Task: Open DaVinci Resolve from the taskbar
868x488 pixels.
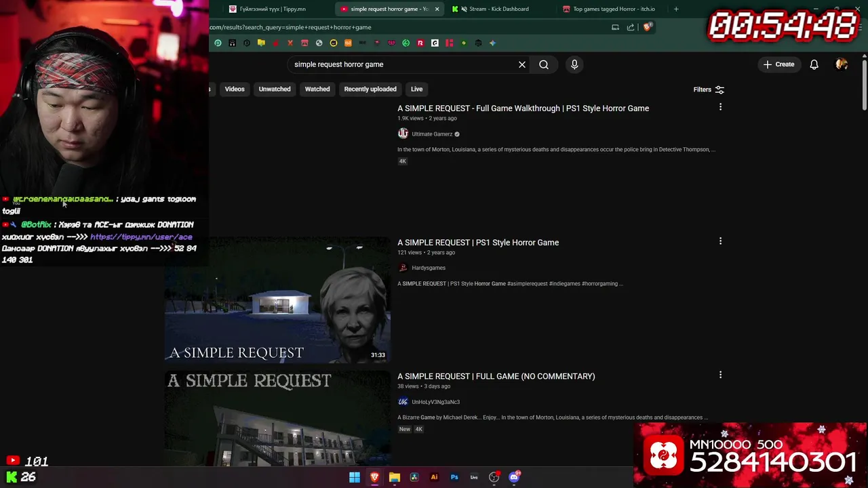Action: click(414, 477)
